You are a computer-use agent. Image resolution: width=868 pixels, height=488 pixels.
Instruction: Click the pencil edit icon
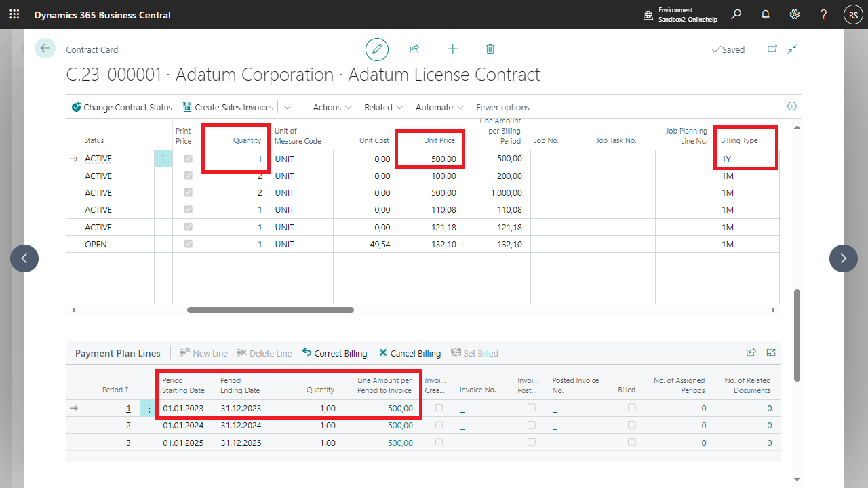coord(377,49)
